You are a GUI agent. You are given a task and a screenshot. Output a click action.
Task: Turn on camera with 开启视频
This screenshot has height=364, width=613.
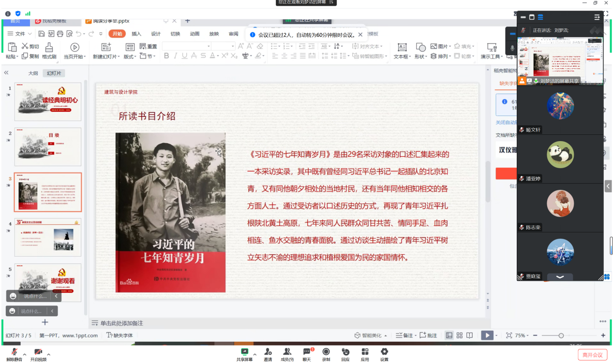[38, 352]
